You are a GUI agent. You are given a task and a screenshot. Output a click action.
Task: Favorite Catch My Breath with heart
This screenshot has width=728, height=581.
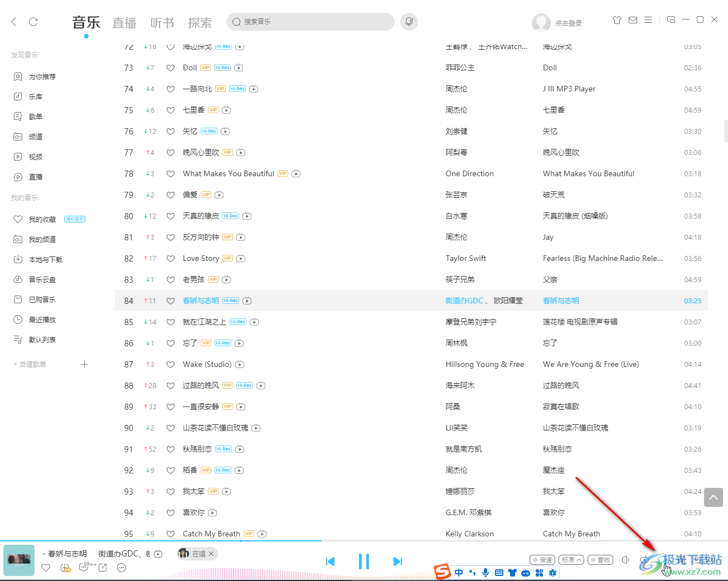[171, 534]
